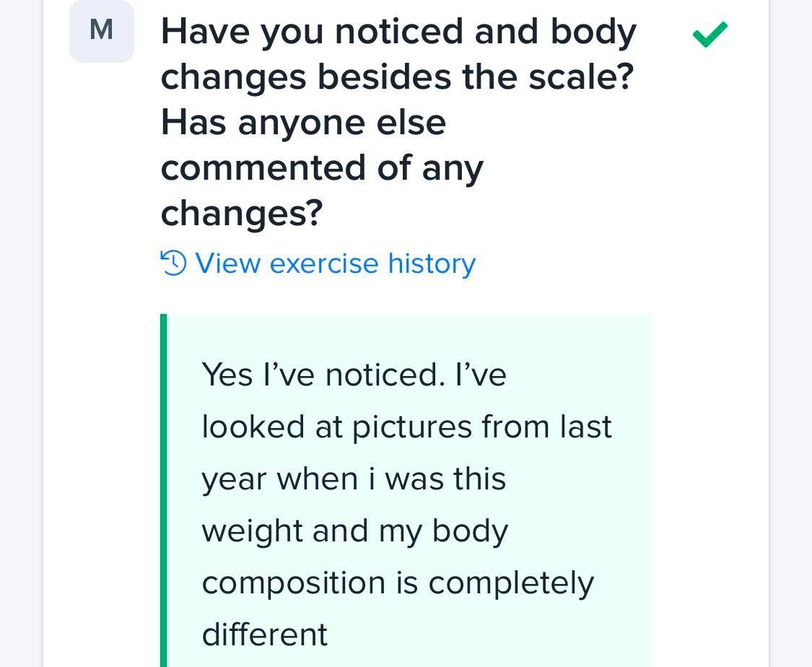Screen dimensions: 812x667
Task: Click the green bar beside the answer
Action: coord(164,491)
